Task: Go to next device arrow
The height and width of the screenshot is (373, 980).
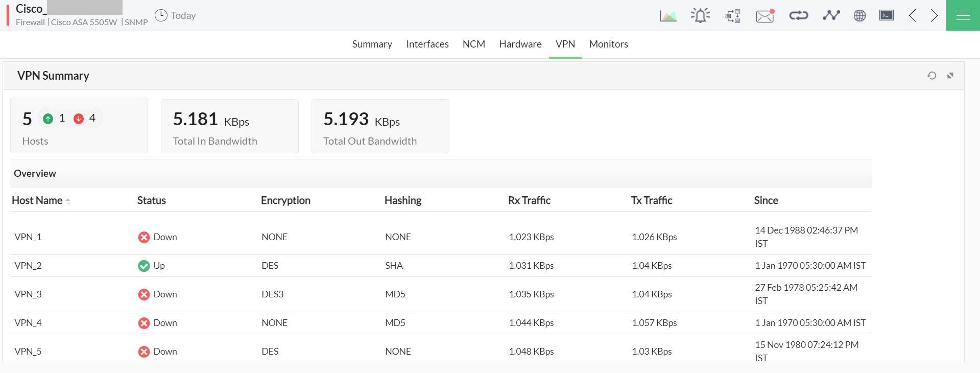Action: [x=934, y=16]
